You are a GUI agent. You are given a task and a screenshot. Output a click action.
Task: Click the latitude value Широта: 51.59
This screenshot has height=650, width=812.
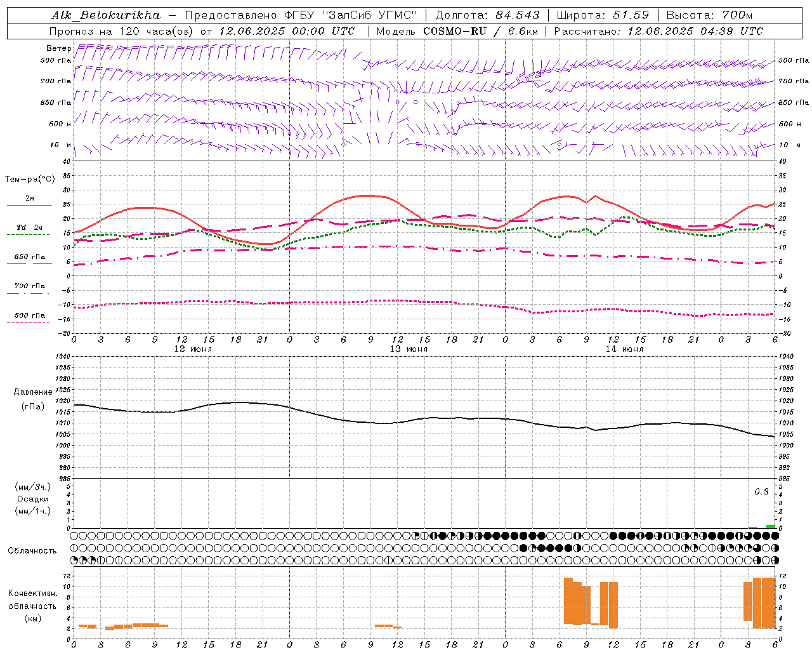[603, 15]
